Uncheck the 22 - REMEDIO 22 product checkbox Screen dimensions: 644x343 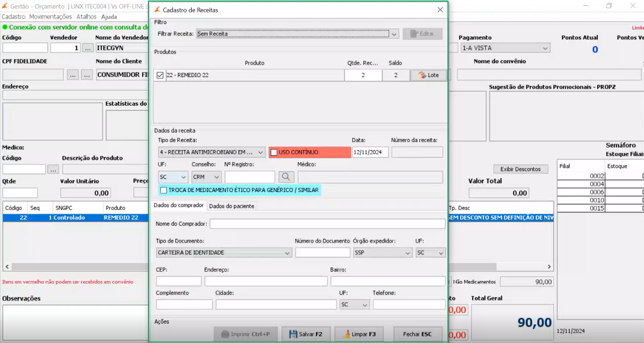click(x=160, y=75)
